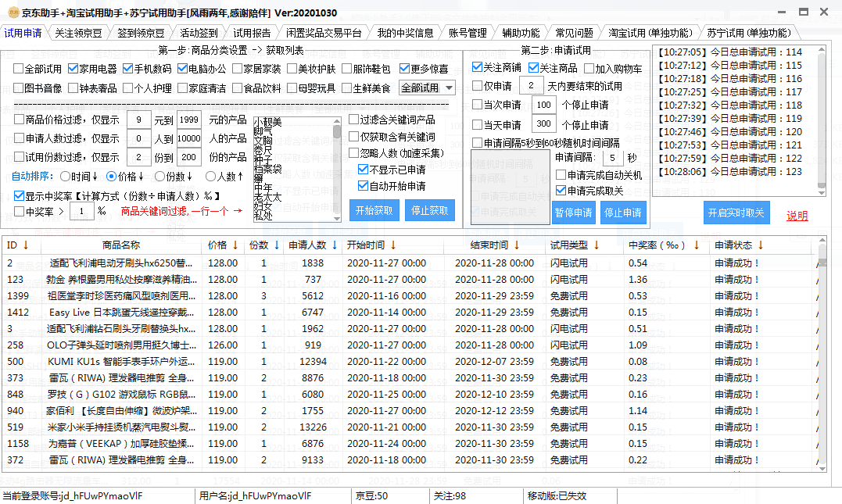The width and height of the screenshot is (842, 504).
Task: Click the 开启实时取关 button
Action: (736, 213)
